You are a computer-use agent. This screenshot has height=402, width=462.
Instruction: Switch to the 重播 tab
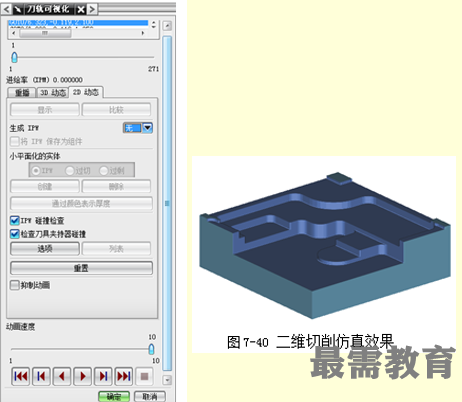[x=22, y=93]
